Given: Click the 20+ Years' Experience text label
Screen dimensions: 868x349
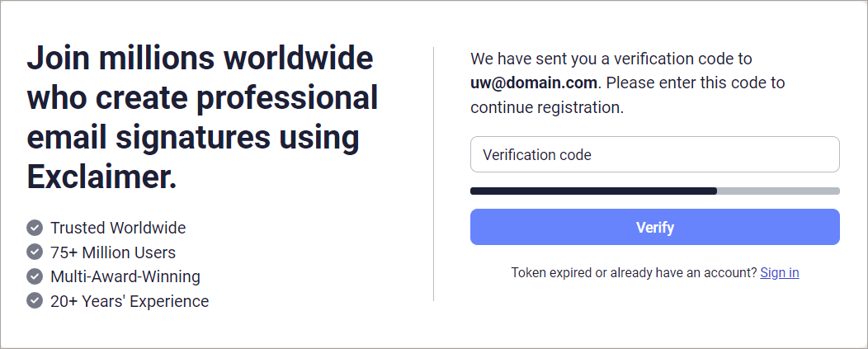Looking at the screenshot, I should (130, 300).
